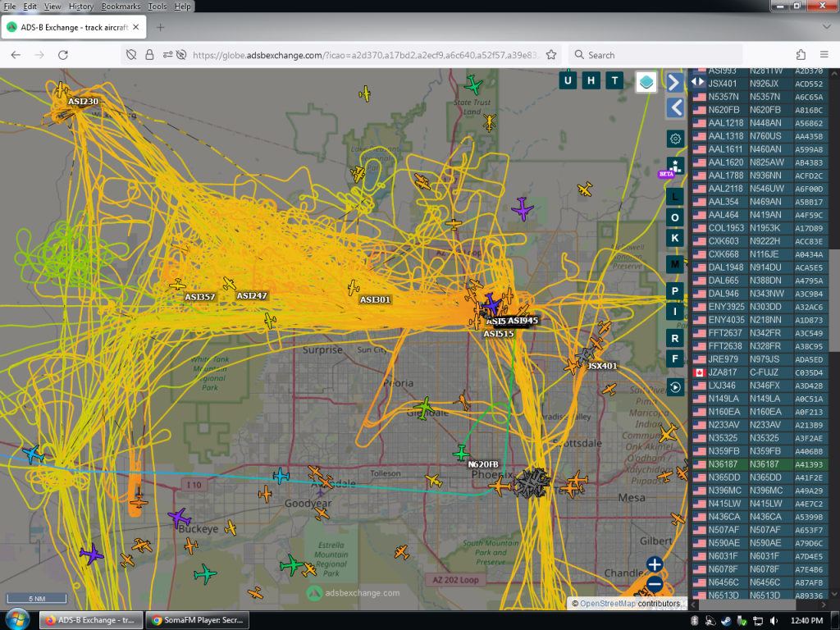Click the site padlock icon
840x630 pixels.
coord(149,55)
